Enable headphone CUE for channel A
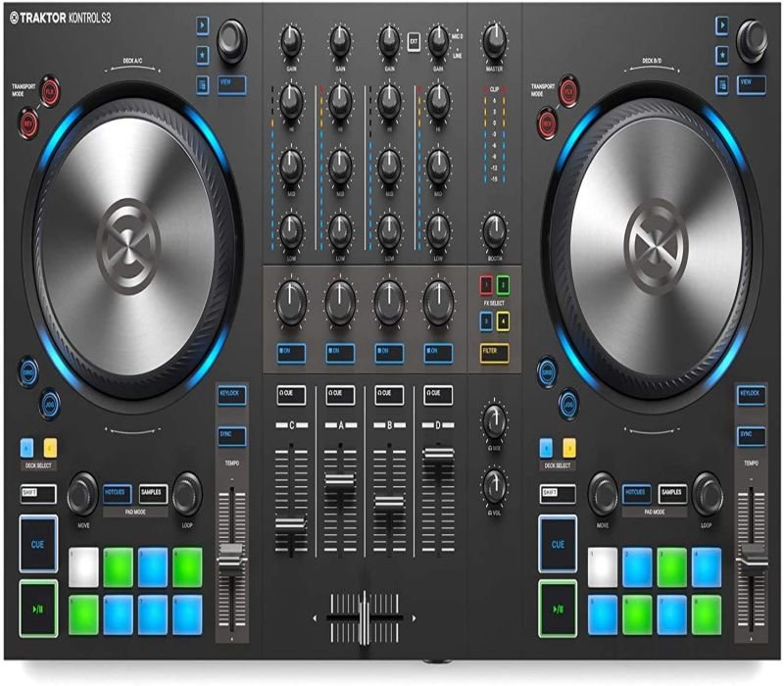The width and height of the screenshot is (784, 686). click(340, 395)
